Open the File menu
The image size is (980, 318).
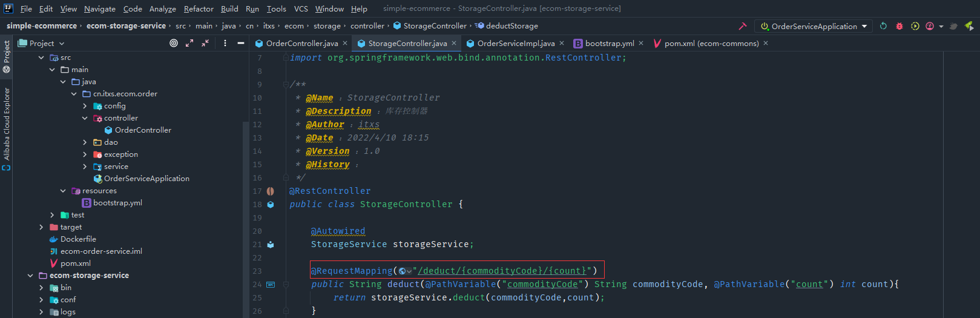[26, 8]
